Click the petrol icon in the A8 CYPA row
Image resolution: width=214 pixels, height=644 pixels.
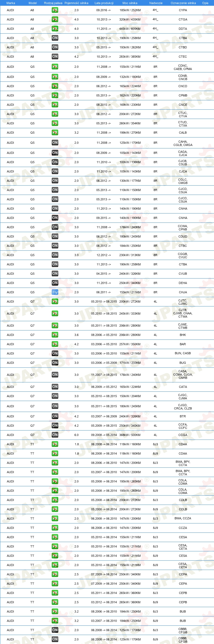pos(55,10)
